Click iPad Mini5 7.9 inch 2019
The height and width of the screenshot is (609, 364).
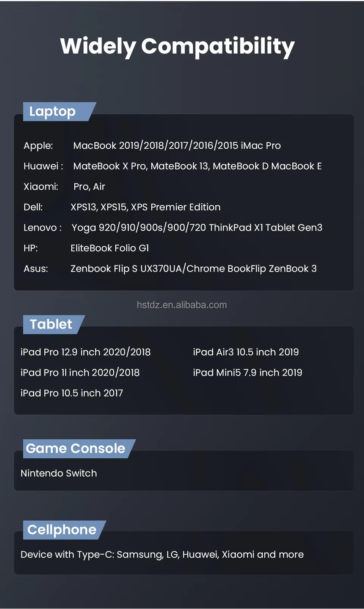tap(248, 372)
